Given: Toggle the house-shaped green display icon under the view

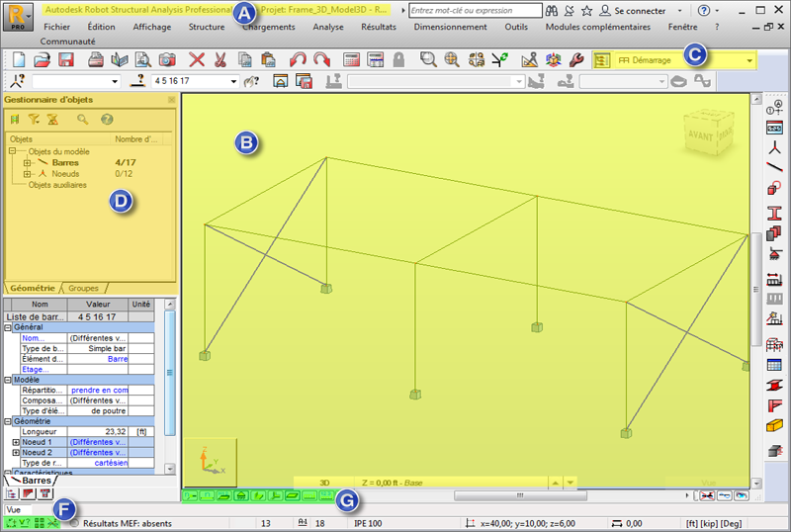Looking at the screenshot, I should pyautogui.click(x=241, y=495).
